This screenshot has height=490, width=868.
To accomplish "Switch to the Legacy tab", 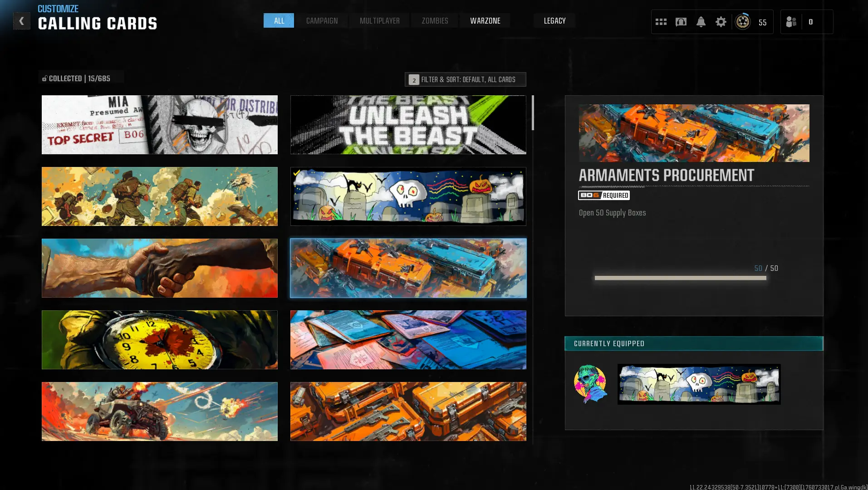I will [554, 20].
